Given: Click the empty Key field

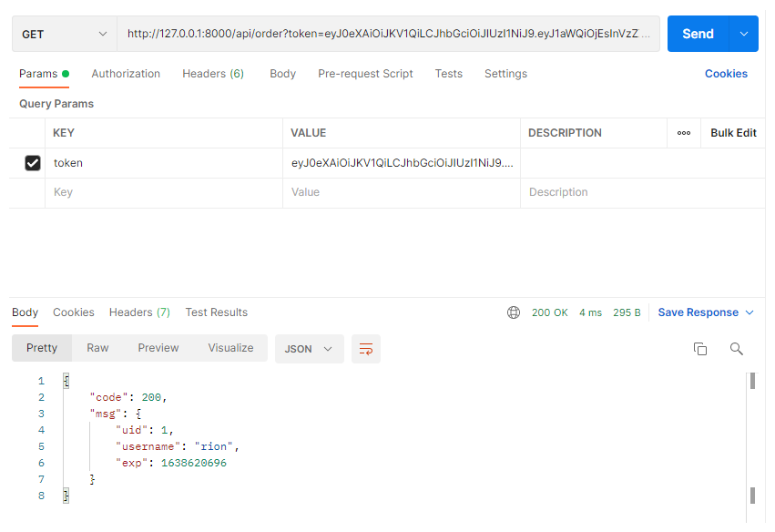Looking at the screenshot, I should click(x=164, y=192).
